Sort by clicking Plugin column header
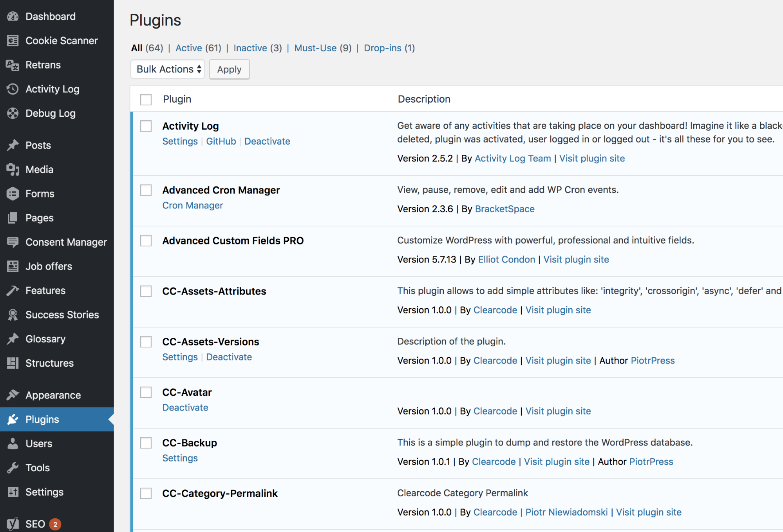The width and height of the screenshot is (783, 532). (177, 99)
